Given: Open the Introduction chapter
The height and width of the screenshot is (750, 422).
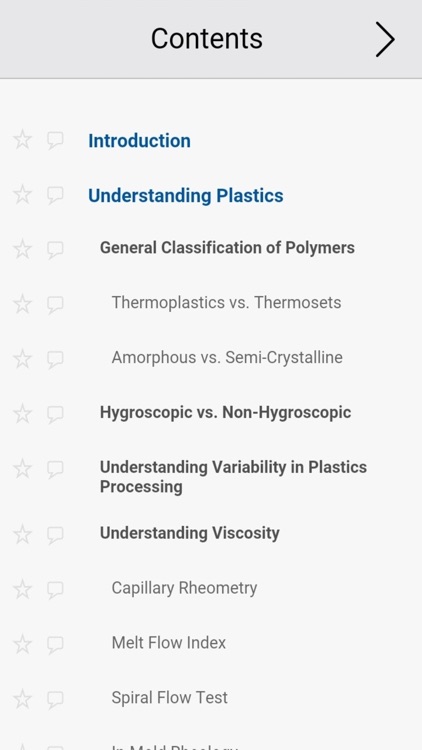Looking at the screenshot, I should 139,141.
